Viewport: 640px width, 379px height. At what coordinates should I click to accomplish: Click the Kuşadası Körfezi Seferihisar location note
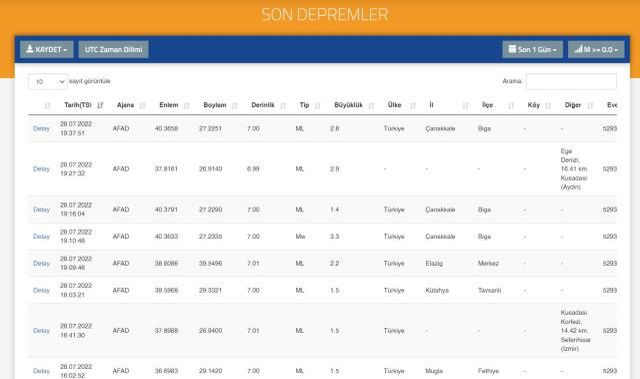click(x=576, y=331)
